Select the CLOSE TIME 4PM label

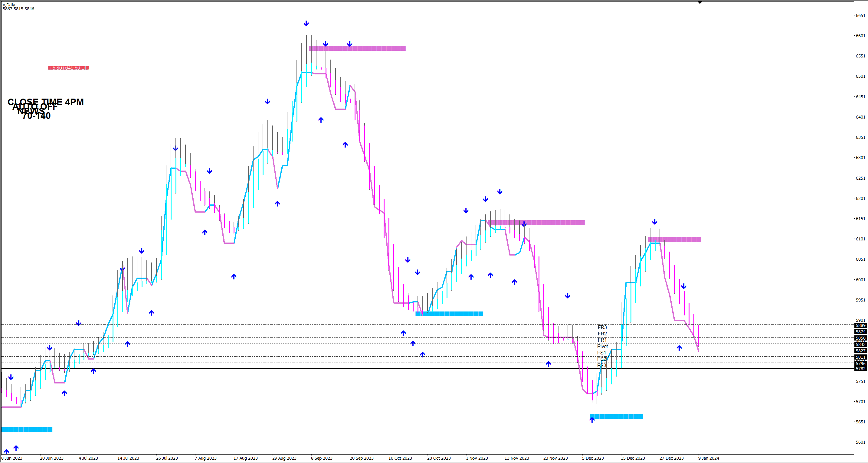pos(45,101)
